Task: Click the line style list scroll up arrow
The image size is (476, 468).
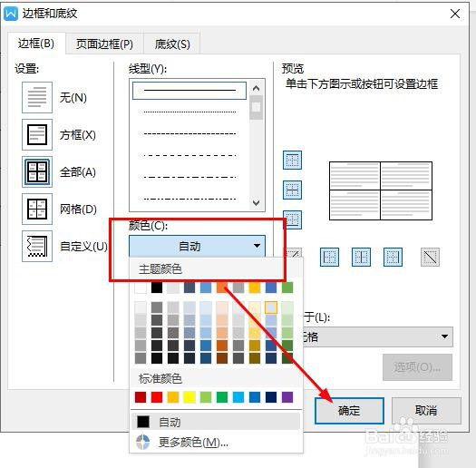Action: pyautogui.click(x=256, y=88)
